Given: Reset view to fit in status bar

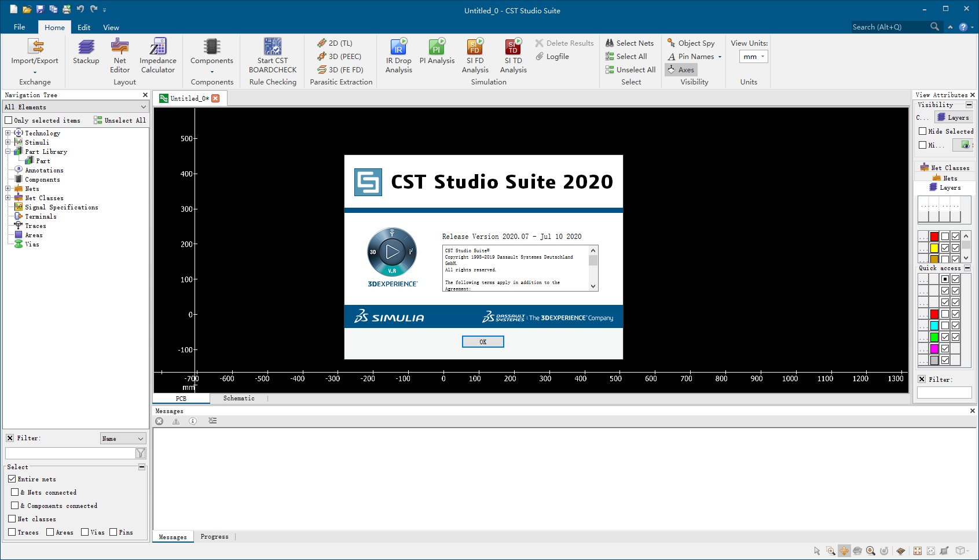Looking at the screenshot, I should [918, 551].
